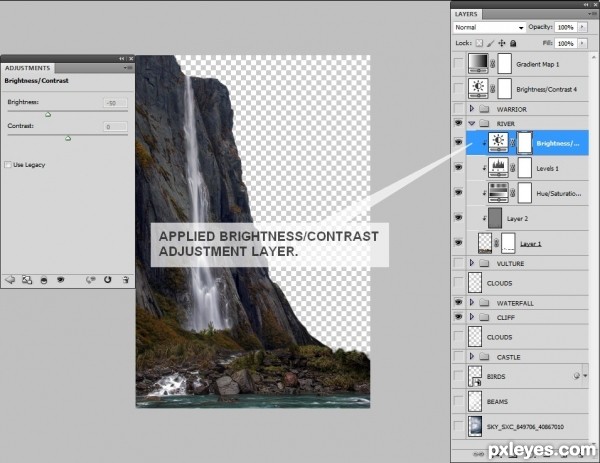Click selected Brightness/Contrast sun icon thumbnail
600x463 pixels.
click(498, 143)
